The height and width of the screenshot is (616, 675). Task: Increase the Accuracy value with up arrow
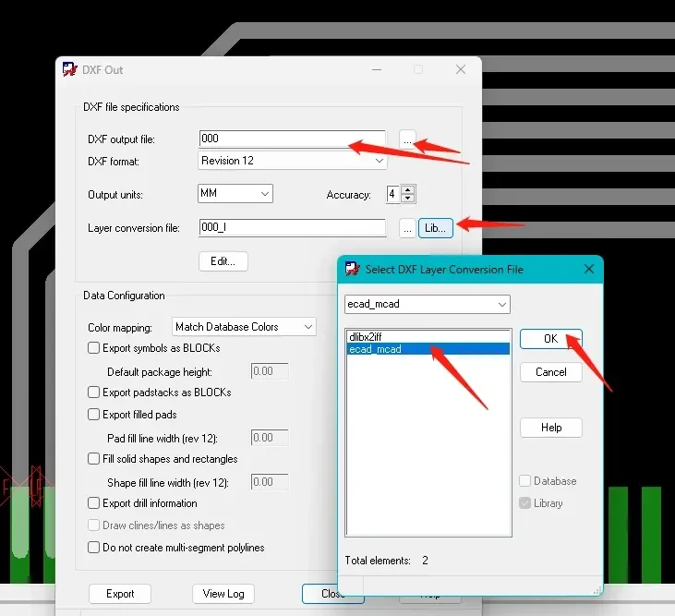pos(409,190)
